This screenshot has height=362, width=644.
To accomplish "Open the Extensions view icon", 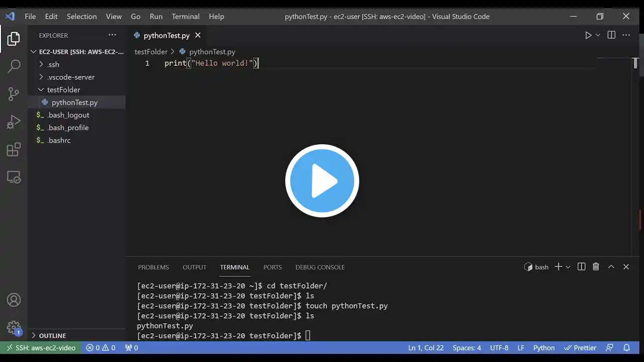I will pyautogui.click(x=14, y=149).
